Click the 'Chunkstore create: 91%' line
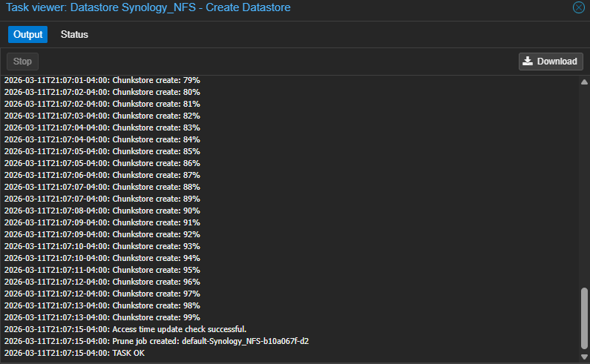 coord(102,222)
